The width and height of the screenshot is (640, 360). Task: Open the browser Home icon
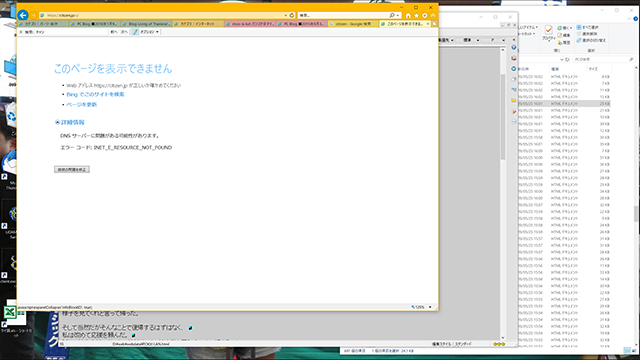408,16
